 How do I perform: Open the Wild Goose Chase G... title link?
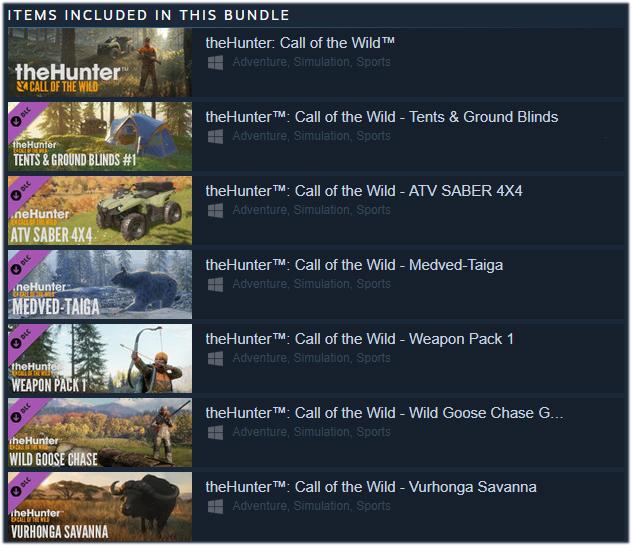pyautogui.click(x=385, y=413)
